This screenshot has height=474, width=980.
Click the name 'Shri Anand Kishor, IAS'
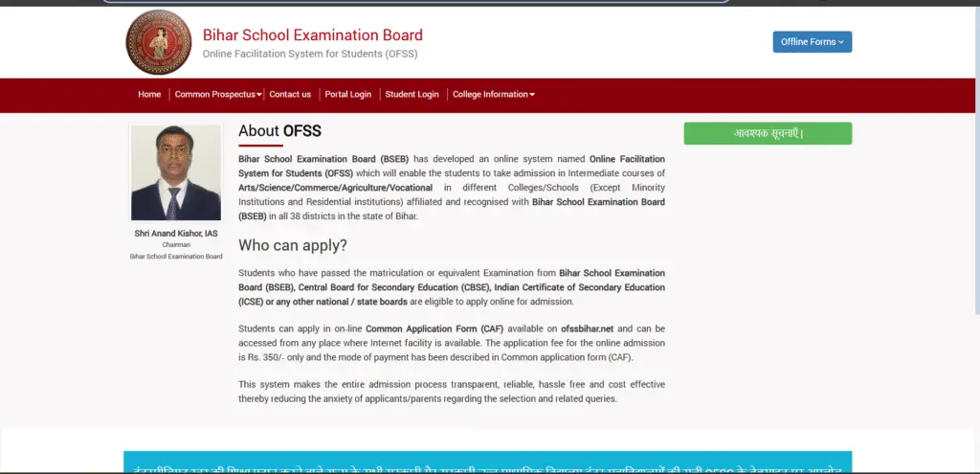coord(176,234)
